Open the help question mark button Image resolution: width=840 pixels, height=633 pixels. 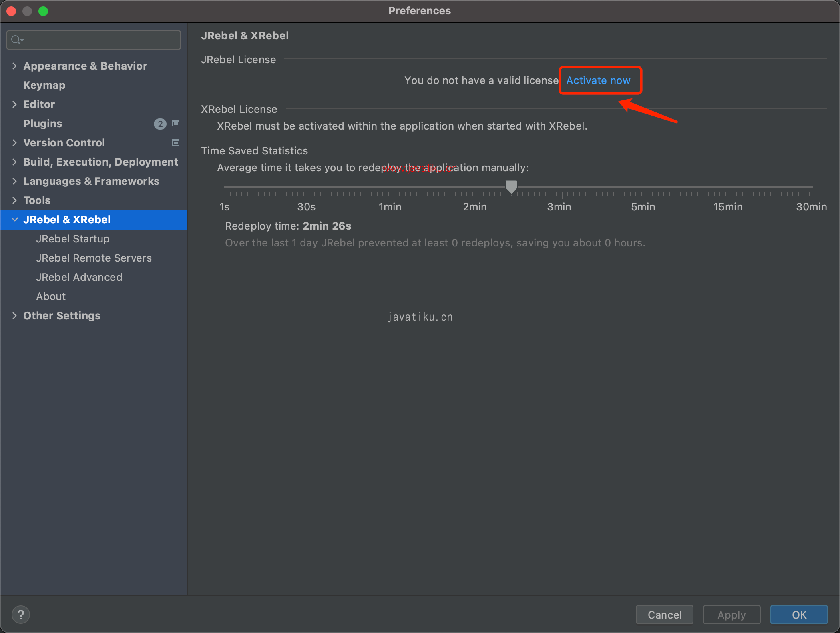point(21,615)
